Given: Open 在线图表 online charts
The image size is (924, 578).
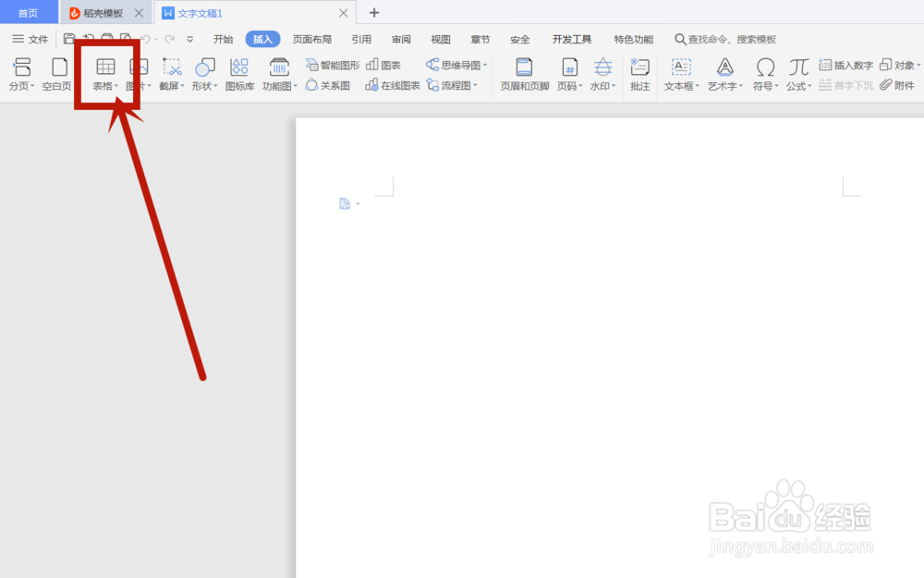Looking at the screenshot, I should pos(393,85).
